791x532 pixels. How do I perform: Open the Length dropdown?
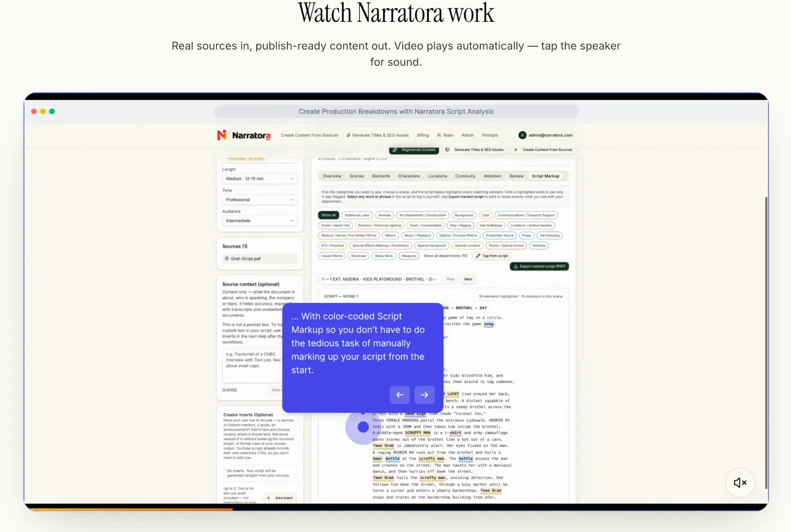coord(260,178)
